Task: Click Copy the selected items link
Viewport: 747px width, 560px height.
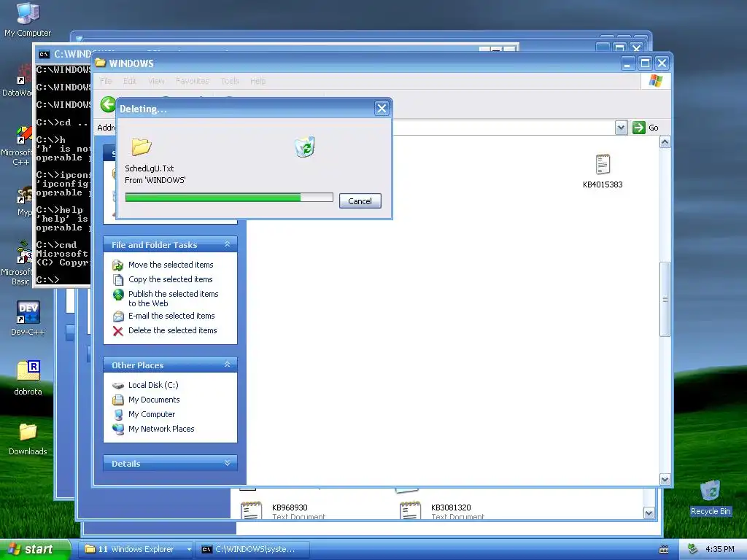Action: coord(170,279)
